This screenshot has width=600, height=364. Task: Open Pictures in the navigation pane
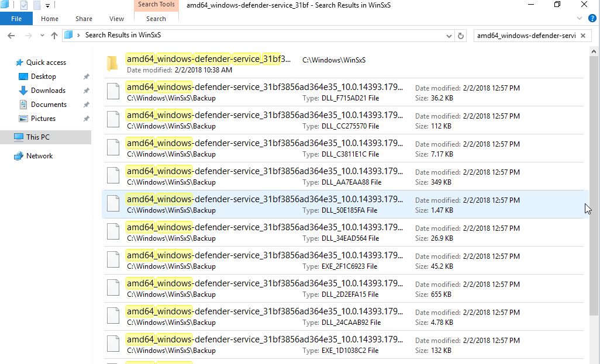pos(43,119)
